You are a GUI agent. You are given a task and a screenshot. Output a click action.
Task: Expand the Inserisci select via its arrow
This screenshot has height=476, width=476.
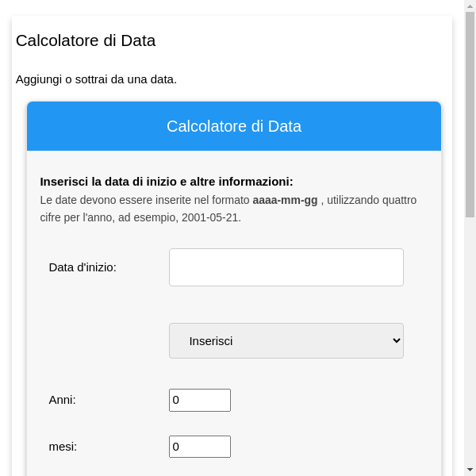[x=397, y=340]
